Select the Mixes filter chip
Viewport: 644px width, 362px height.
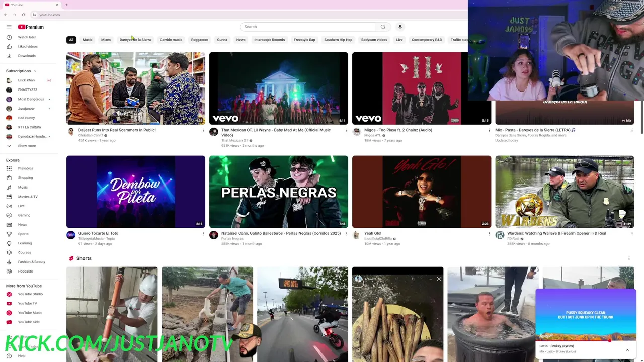(x=106, y=40)
